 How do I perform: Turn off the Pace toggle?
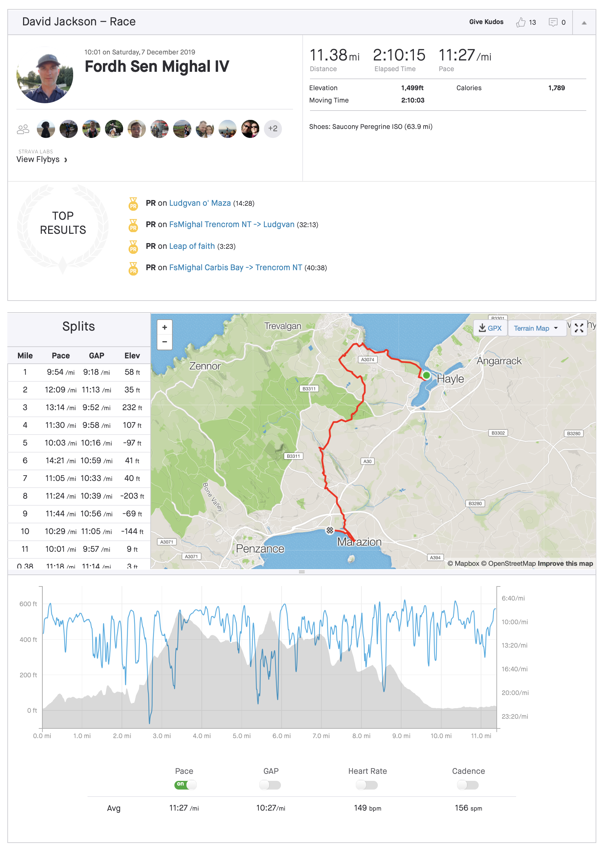coord(185,785)
